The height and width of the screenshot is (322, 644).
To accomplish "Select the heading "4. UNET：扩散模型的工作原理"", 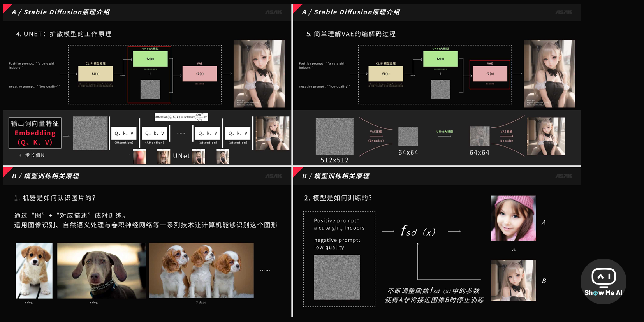I will coord(64,34).
